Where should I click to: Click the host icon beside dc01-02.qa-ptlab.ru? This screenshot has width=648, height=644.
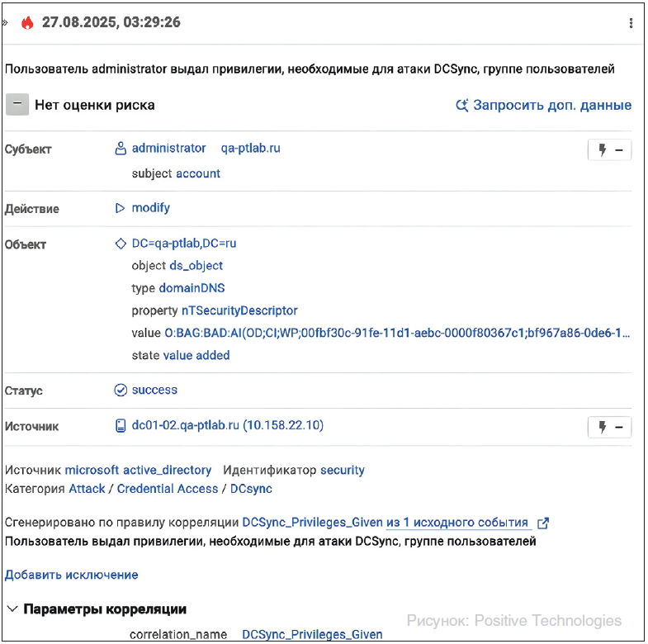[121, 426]
